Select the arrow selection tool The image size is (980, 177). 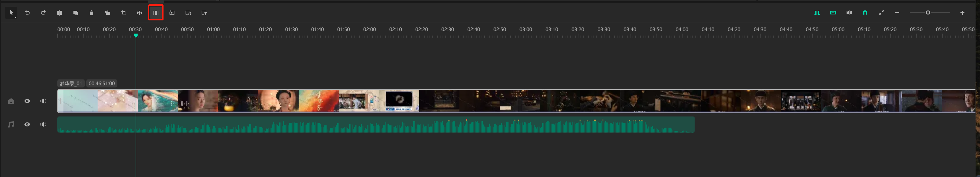click(11, 13)
